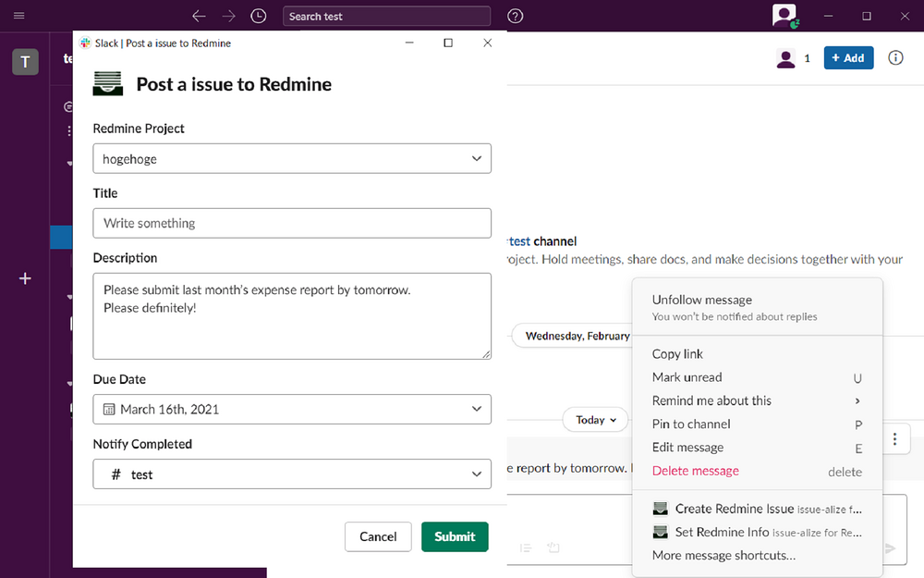Open More message shortcuts
This screenshot has width=924, height=578.
[x=758, y=556]
